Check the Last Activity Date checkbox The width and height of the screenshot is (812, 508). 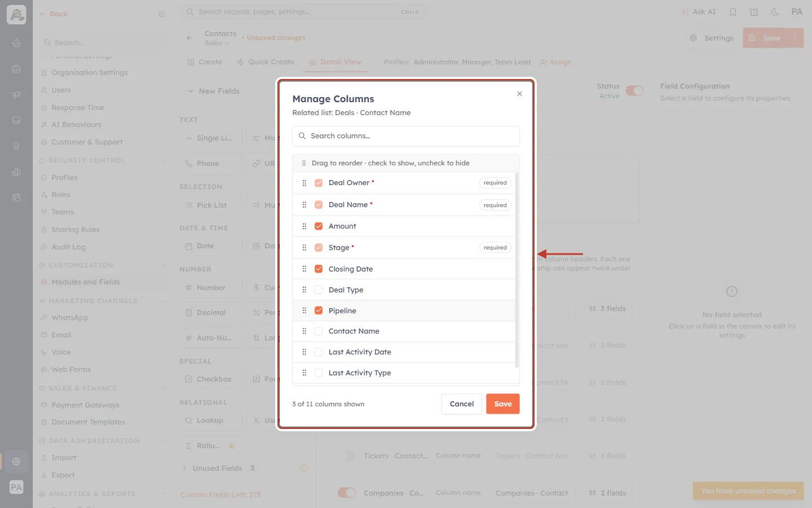click(319, 352)
